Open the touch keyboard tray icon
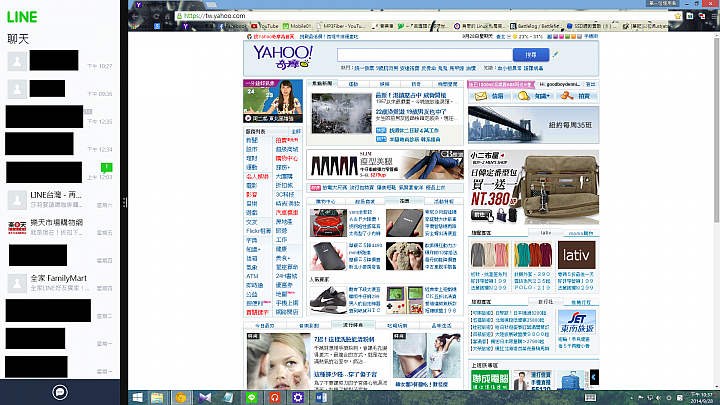720x405 pixels. 591,398
